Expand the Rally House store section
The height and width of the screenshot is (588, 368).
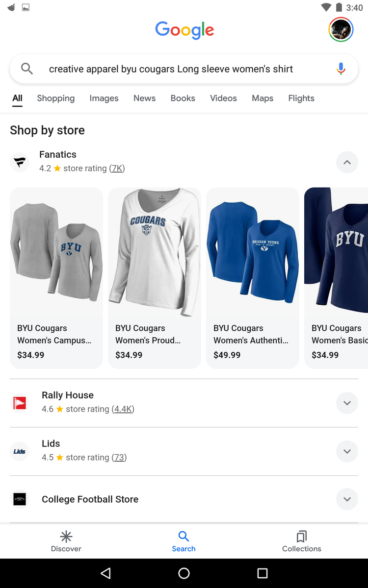coord(347,403)
